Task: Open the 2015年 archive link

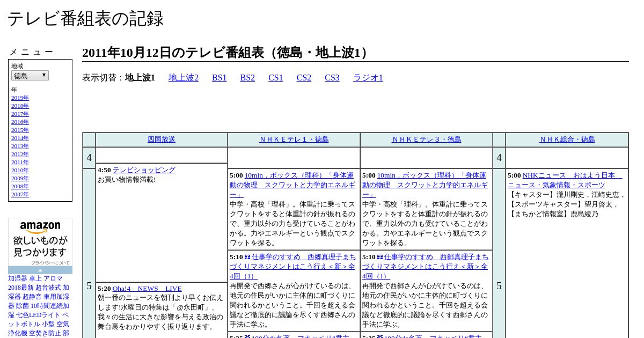Action: coord(20,130)
